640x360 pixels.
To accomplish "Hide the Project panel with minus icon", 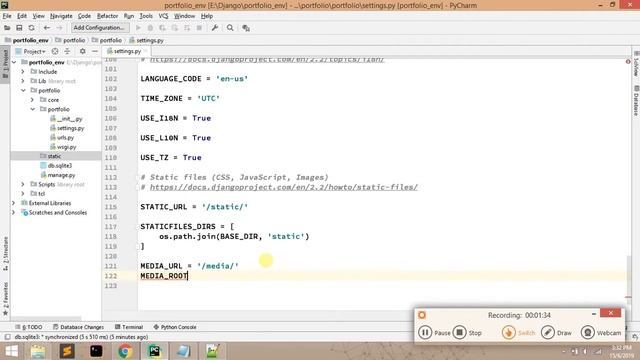I will pos(95,51).
